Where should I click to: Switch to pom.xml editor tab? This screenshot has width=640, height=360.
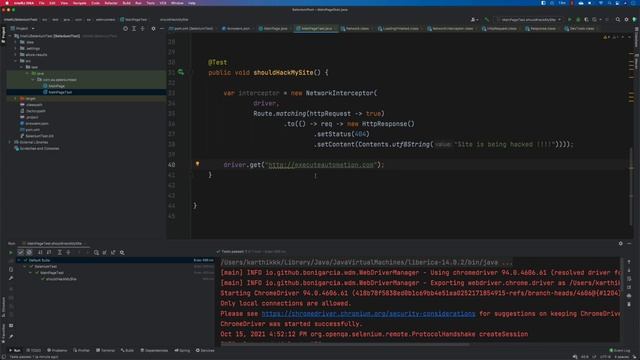[193, 29]
